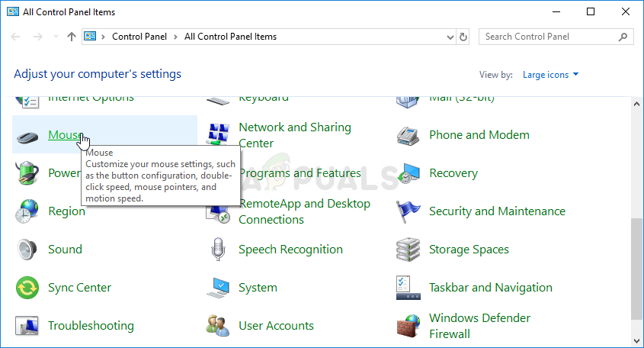
Task: Click the vertical scrollbar thumb
Action: [x=636, y=269]
